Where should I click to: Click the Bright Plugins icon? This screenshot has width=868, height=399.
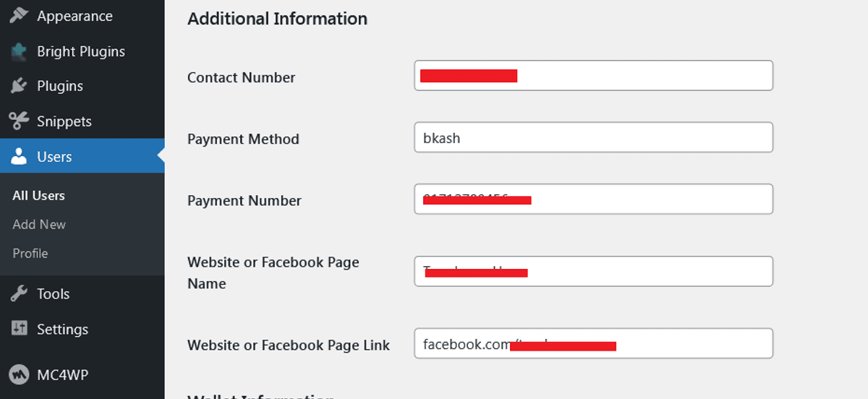coord(20,51)
